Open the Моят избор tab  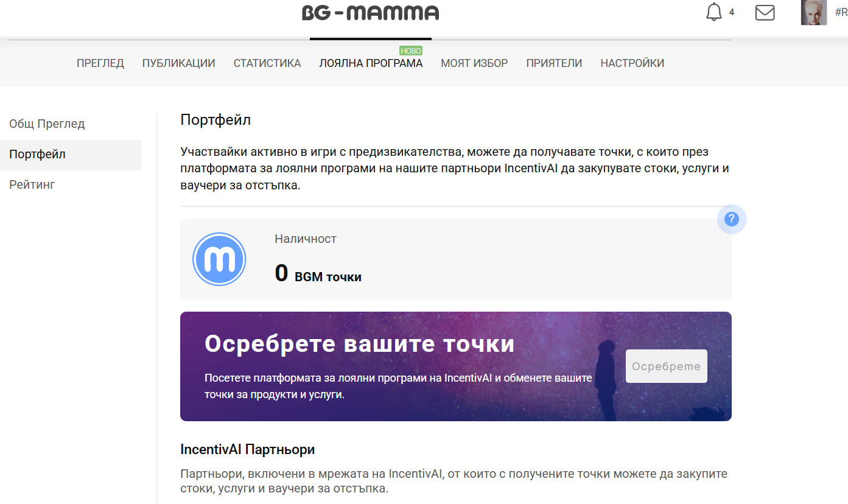tap(474, 63)
